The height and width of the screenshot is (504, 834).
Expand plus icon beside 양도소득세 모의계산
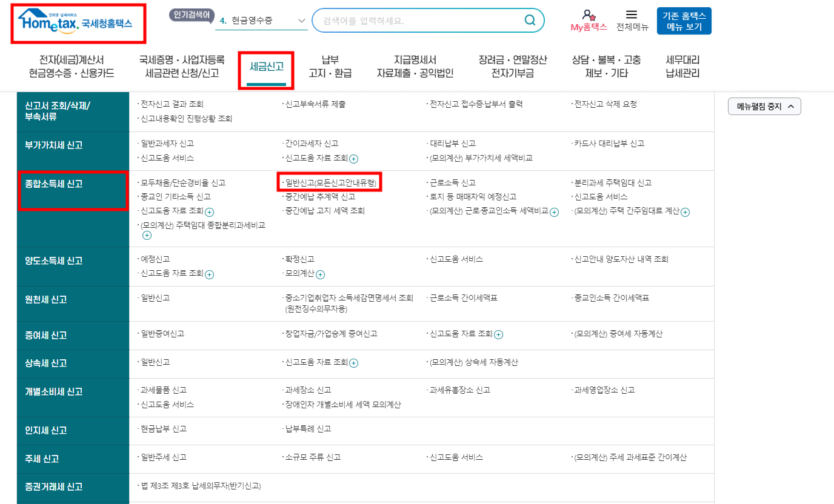coord(320,274)
